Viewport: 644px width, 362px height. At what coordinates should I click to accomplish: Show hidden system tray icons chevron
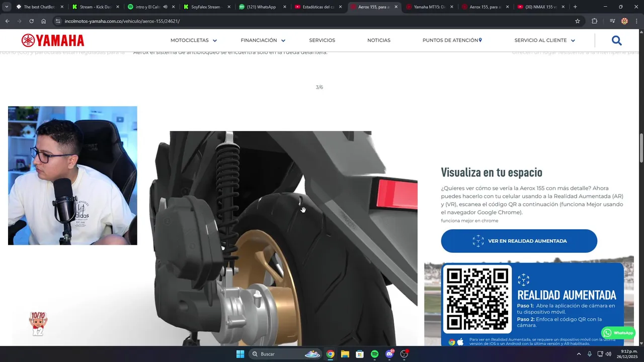click(579, 354)
